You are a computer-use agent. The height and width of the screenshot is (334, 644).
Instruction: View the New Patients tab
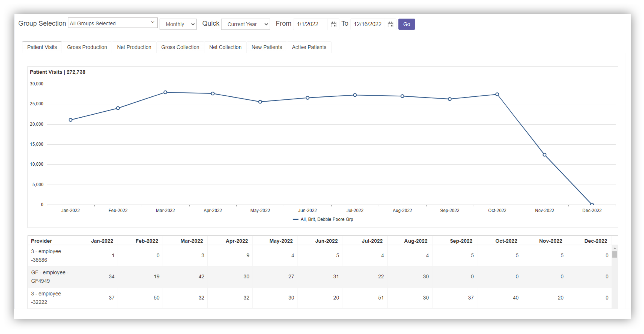[x=267, y=47]
